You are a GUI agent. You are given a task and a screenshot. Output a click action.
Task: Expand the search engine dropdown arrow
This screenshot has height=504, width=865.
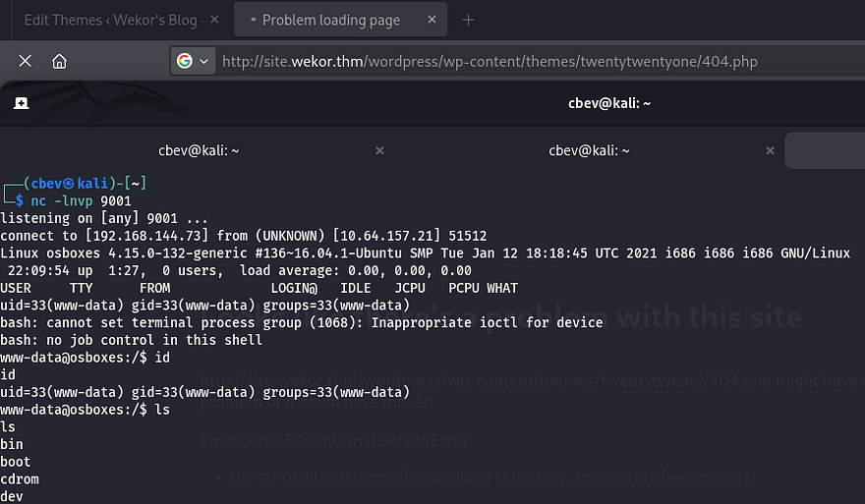click(x=204, y=61)
